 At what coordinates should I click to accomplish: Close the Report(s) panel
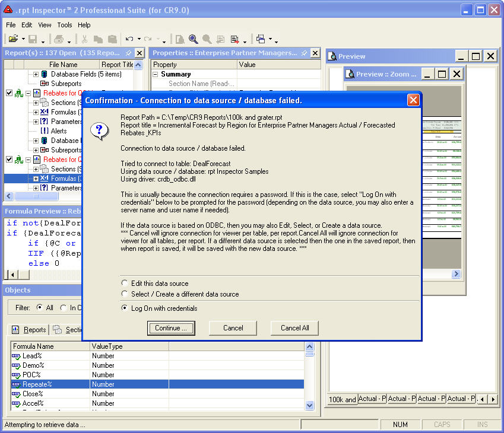[x=140, y=53]
